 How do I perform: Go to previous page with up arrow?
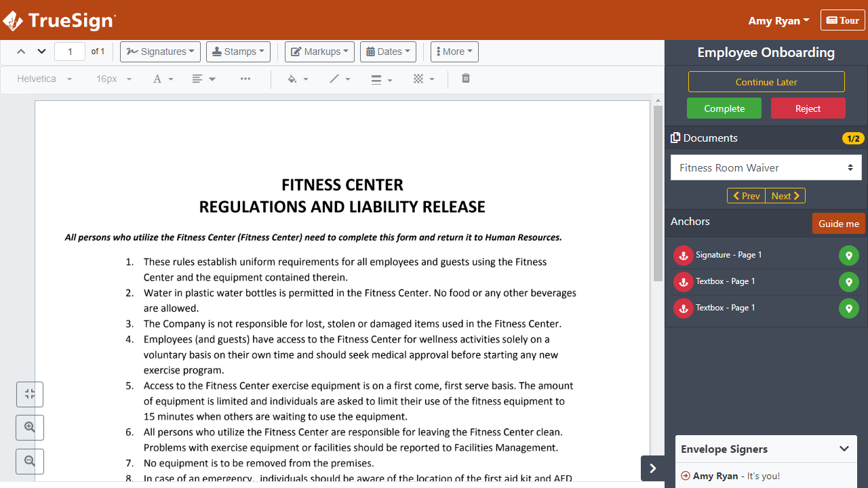point(21,52)
